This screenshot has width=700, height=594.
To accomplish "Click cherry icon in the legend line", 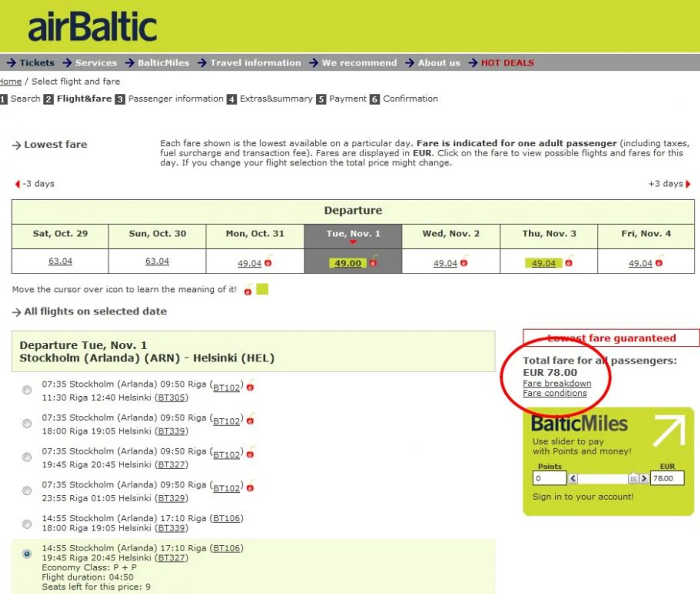I will tap(248, 290).
